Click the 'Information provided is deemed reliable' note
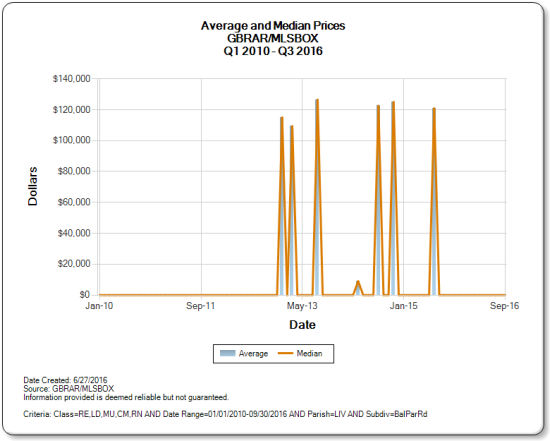The width and height of the screenshot is (550, 441). coord(126,397)
